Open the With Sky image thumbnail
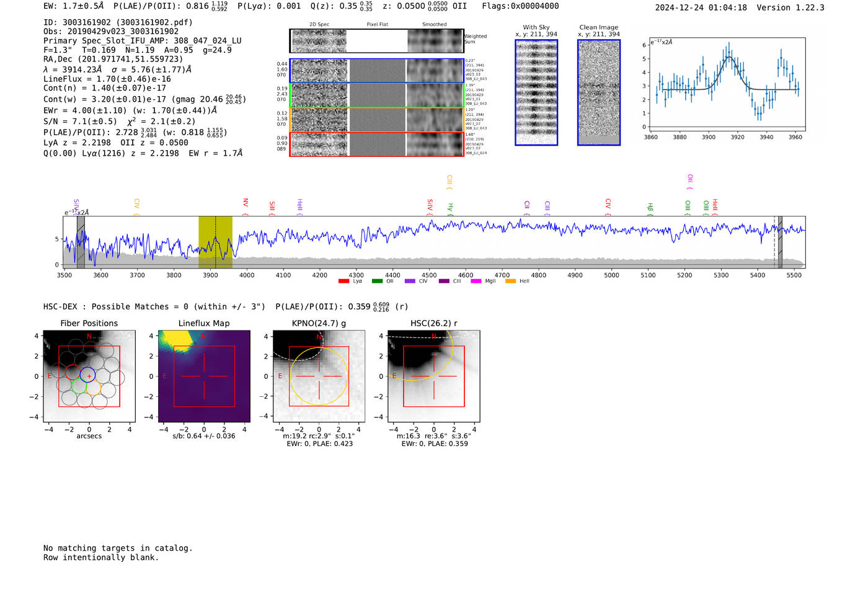Viewport: 868px width, 591px height. (536, 92)
